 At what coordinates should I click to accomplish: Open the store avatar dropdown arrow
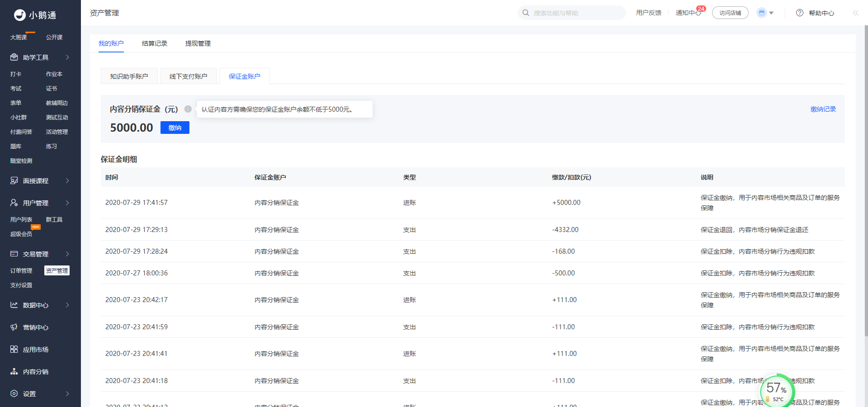(x=771, y=13)
